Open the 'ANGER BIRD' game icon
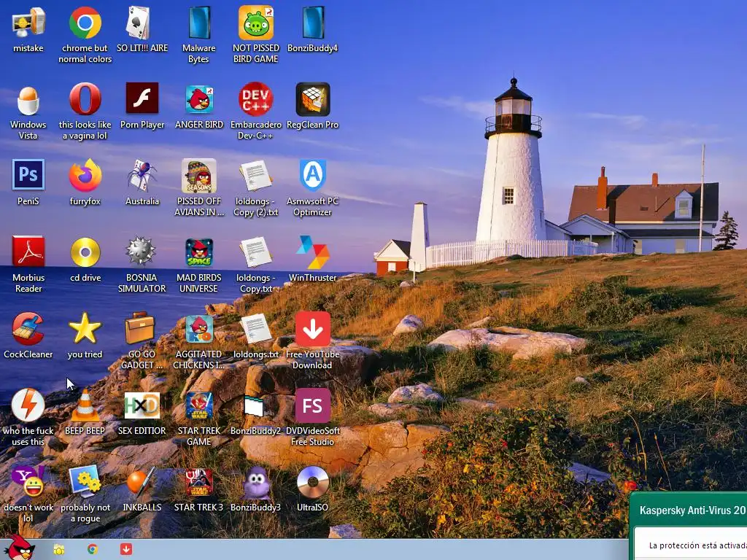 coord(199,99)
